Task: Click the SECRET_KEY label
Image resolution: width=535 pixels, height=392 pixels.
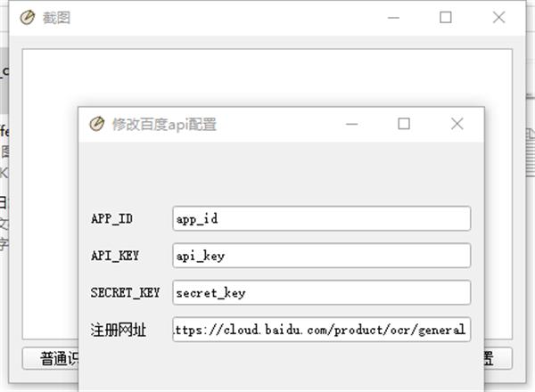Action: [125, 292]
